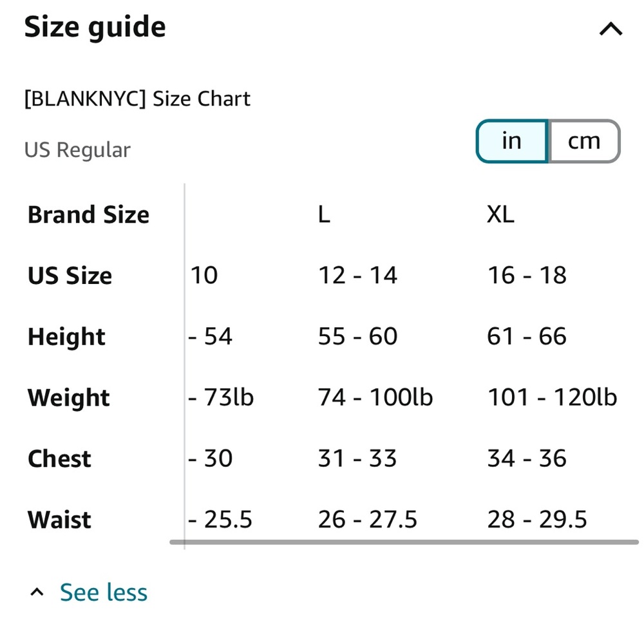644x644 pixels.
Task: Select the XL brand size column header
Action: pyautogui.click(x=500, y=214)
